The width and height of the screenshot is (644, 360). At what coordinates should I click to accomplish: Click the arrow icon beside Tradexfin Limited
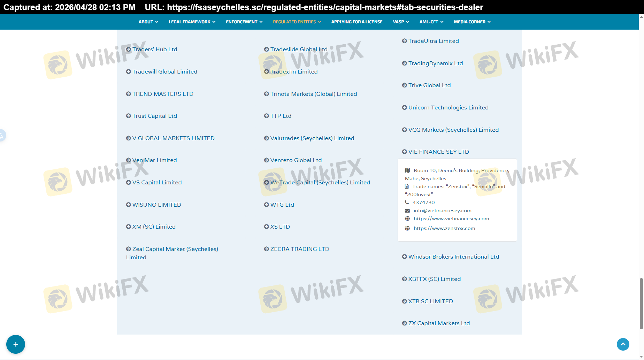click(x=267, y=72)
